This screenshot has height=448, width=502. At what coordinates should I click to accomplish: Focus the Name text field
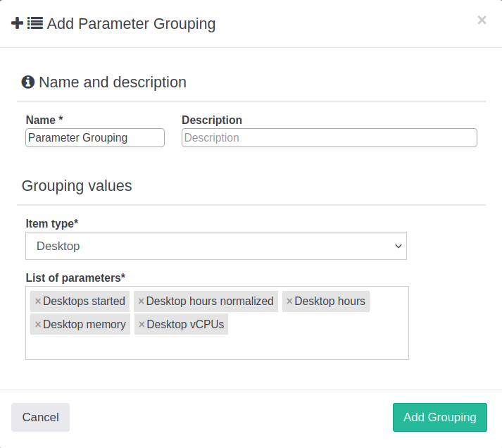(95, 138)
